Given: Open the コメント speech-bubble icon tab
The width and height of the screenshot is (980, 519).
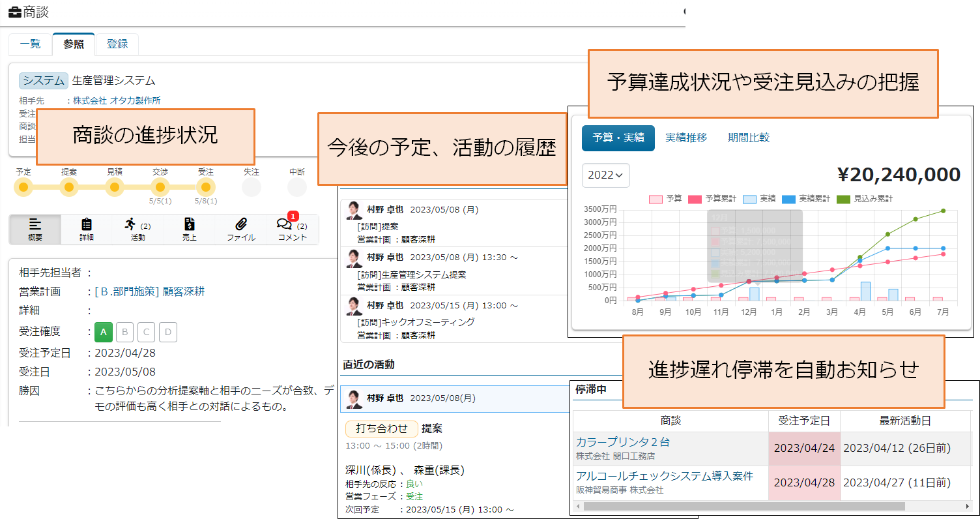Looking at the screenshot, I should 292,230.
